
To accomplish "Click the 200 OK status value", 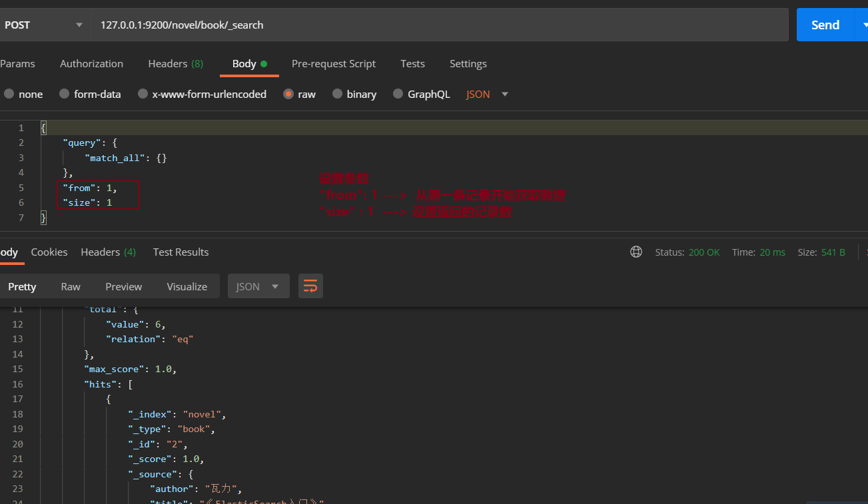I will 704,252.
